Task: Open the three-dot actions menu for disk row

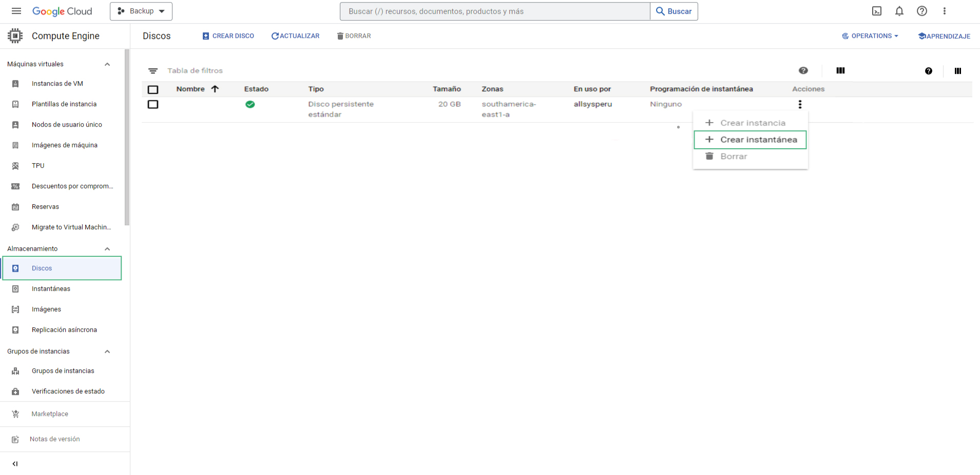Action: (x=800, y=104)
